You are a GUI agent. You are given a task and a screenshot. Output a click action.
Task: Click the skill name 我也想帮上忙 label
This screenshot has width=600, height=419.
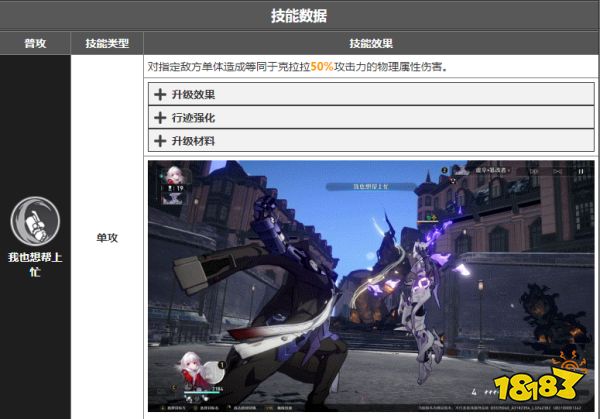coord(35,264)
